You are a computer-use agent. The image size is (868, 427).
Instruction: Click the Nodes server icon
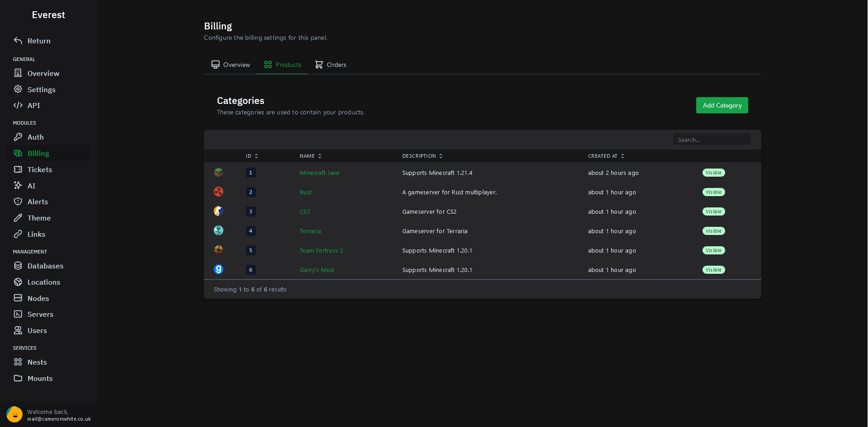tap(18, 298)
